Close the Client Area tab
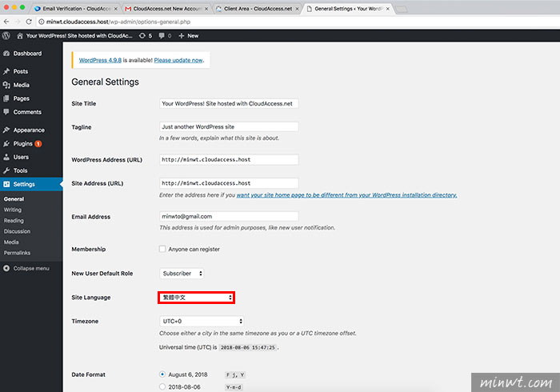Viewport: 560px width, 392px height. [297, 9]
